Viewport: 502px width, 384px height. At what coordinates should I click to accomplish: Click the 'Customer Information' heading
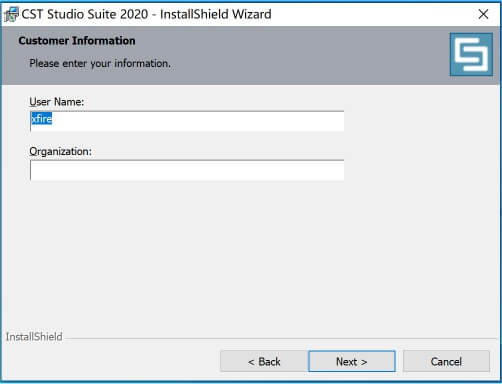coord(77,41)
